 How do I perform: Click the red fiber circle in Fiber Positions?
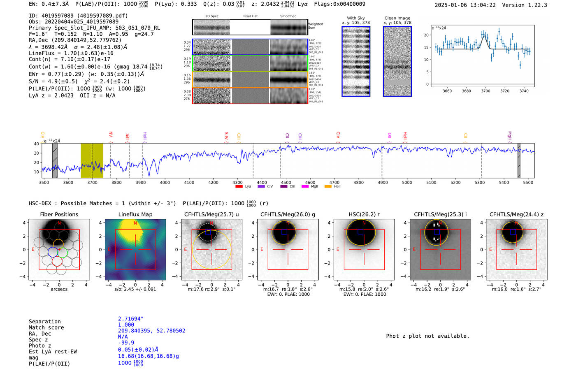(57, 261)
